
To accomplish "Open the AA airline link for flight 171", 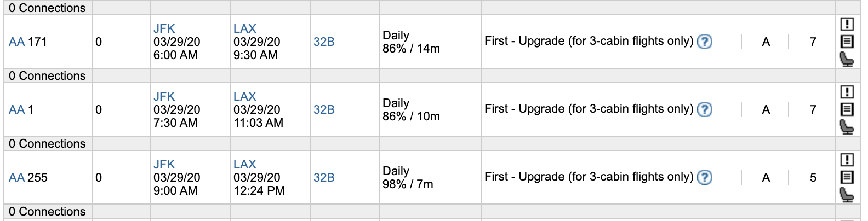I will coord(16,42).
